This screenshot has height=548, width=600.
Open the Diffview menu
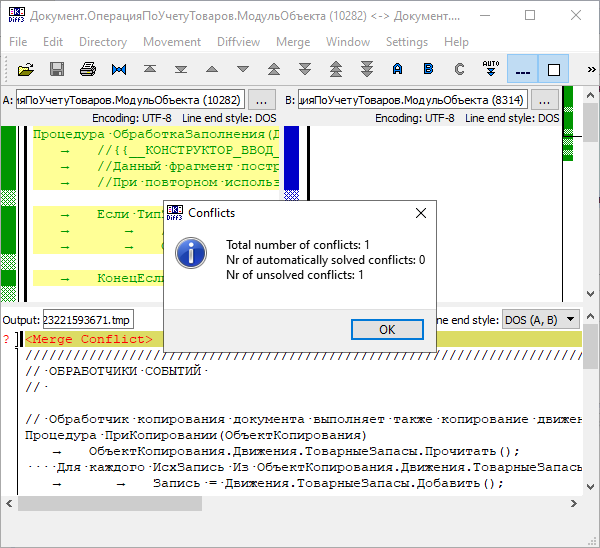point(239,42)
